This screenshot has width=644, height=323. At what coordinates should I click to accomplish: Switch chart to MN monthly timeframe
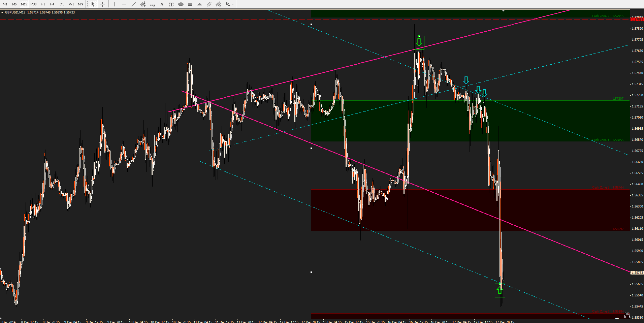pos(80,4)
